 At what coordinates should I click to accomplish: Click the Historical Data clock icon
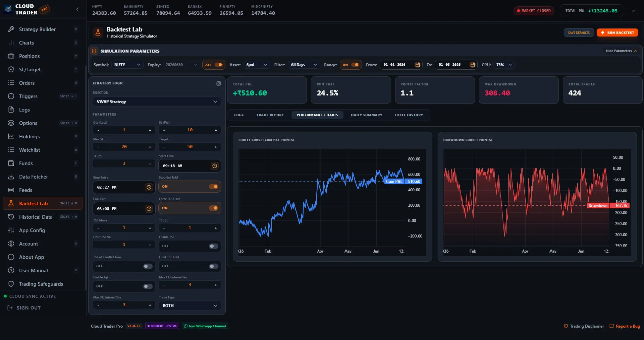click(x=11, y=217)
